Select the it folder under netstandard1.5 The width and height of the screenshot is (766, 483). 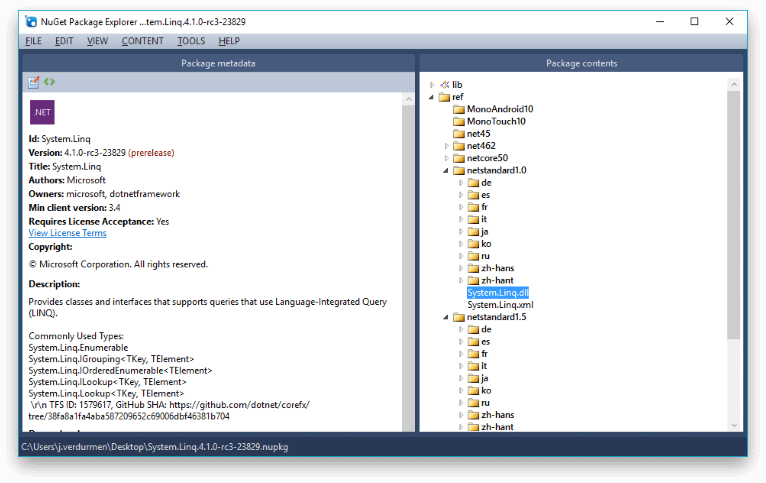(484, 366)
